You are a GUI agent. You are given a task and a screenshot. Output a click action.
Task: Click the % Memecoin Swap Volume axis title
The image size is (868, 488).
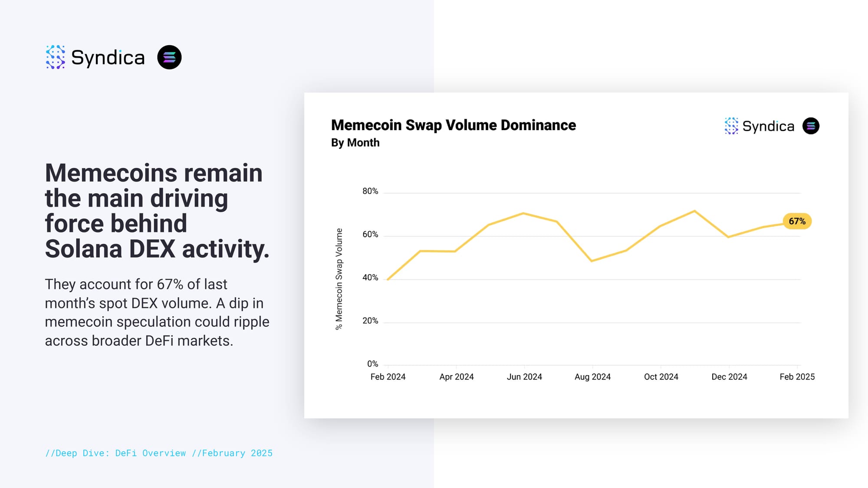pos(339,279)
